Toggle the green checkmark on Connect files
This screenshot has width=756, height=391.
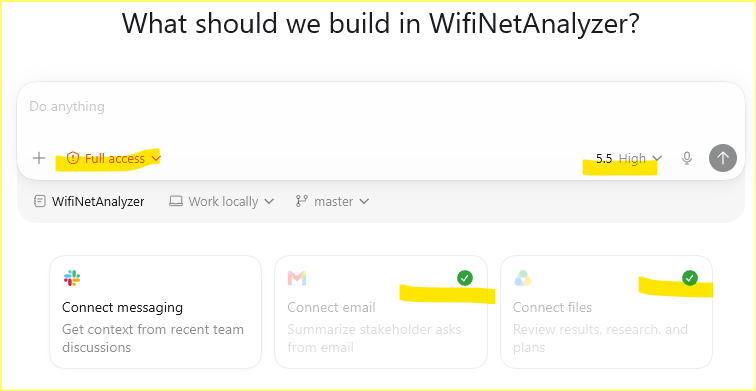pyautogui.click(x=690, y=278)
